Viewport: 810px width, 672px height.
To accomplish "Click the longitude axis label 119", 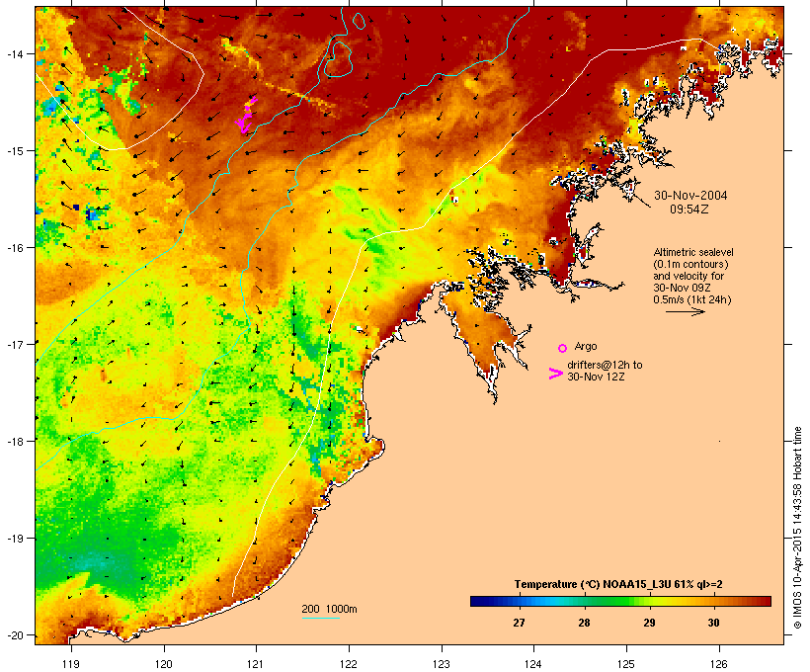I will [71, 664].
